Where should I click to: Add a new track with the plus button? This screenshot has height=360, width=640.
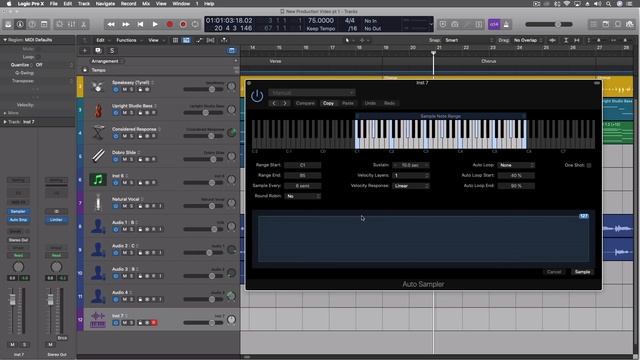tap(85, 51)
